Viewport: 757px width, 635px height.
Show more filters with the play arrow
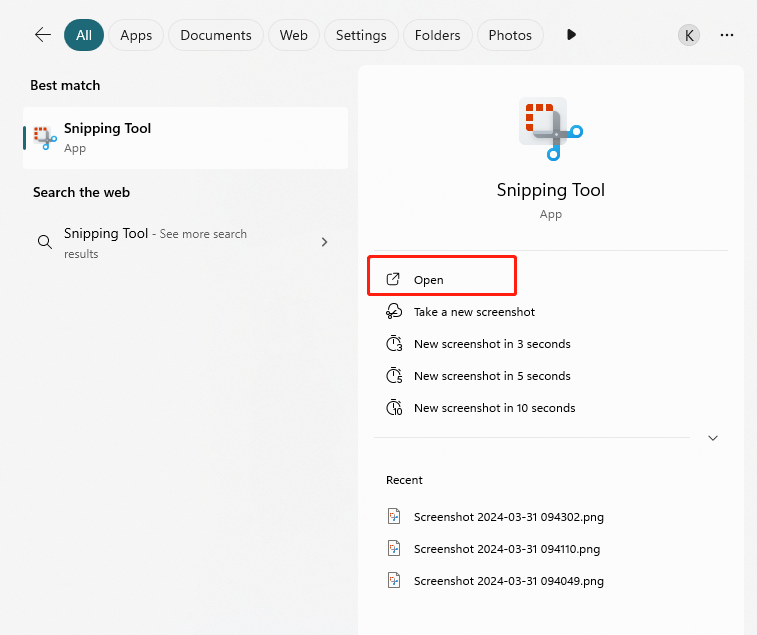tap(571, 35)
